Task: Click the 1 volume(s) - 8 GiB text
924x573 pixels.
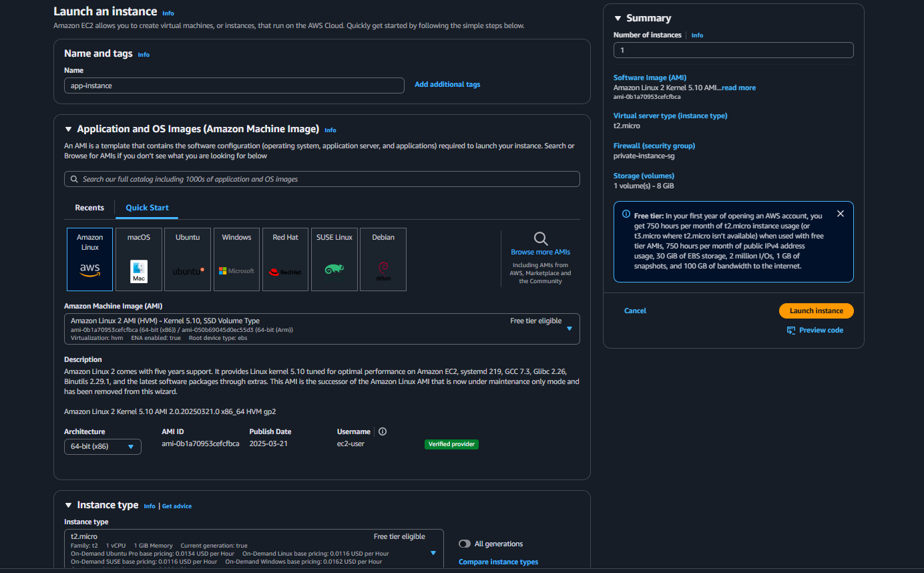Action: tap(644, 186)
